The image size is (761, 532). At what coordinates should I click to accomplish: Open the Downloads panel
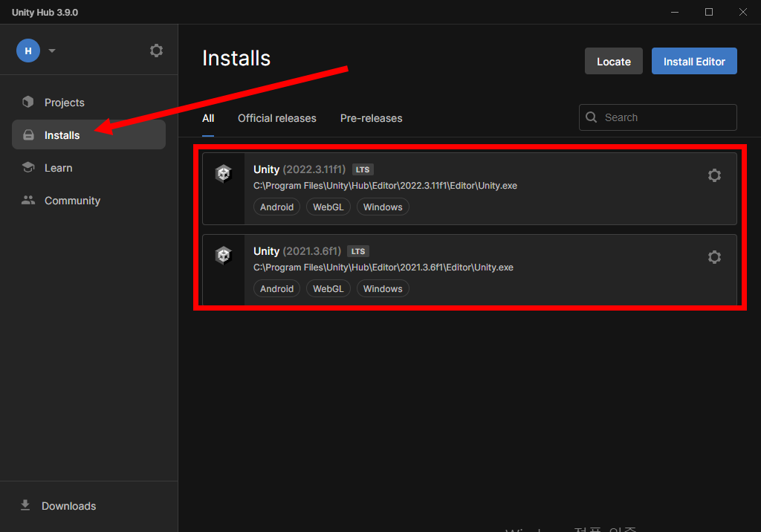click(x=89, y=506)
